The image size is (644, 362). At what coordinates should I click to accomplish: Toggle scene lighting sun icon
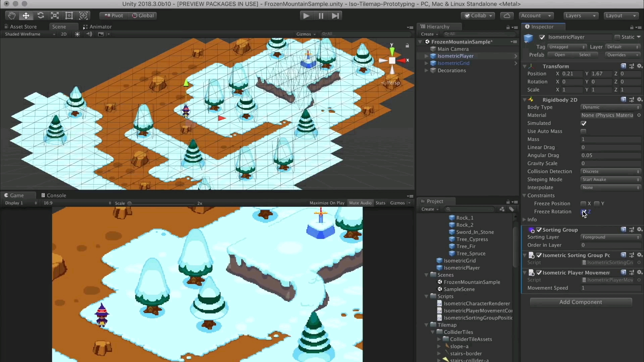pyautogui.click(x=77, y=34)
